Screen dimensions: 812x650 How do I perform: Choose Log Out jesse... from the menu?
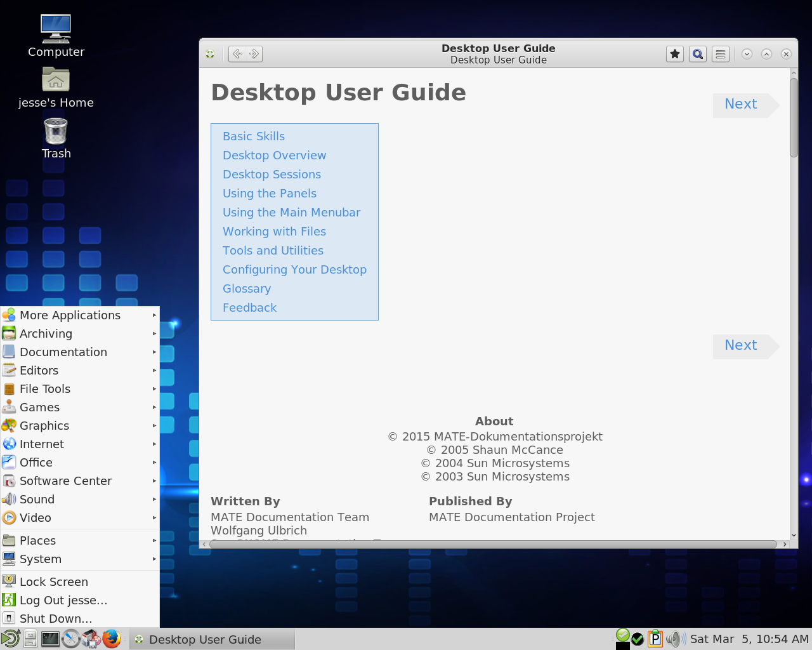tap(80, 600)
